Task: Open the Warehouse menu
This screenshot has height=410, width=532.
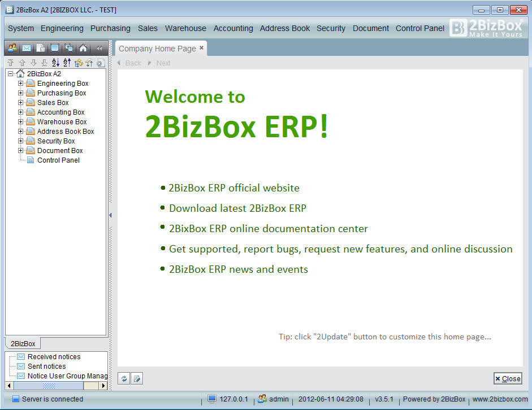Action: coord(185,28)
